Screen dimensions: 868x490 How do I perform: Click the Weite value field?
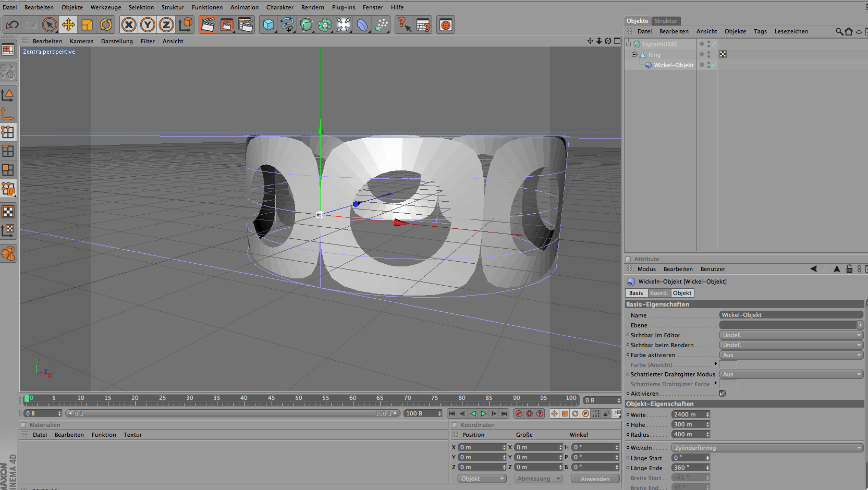[x=688, y=414]
